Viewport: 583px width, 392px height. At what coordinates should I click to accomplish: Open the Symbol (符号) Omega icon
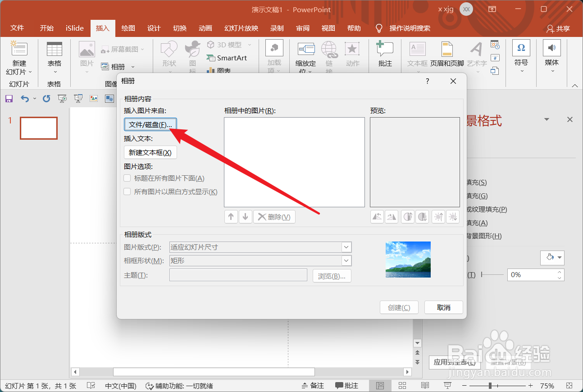[x=521, y=48]
